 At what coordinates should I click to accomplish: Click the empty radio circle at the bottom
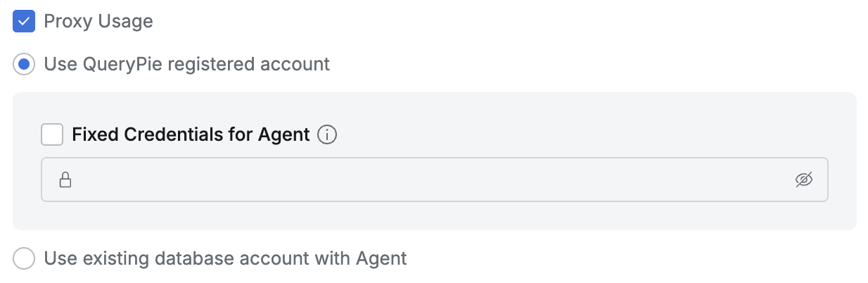(x=24, y=258)
